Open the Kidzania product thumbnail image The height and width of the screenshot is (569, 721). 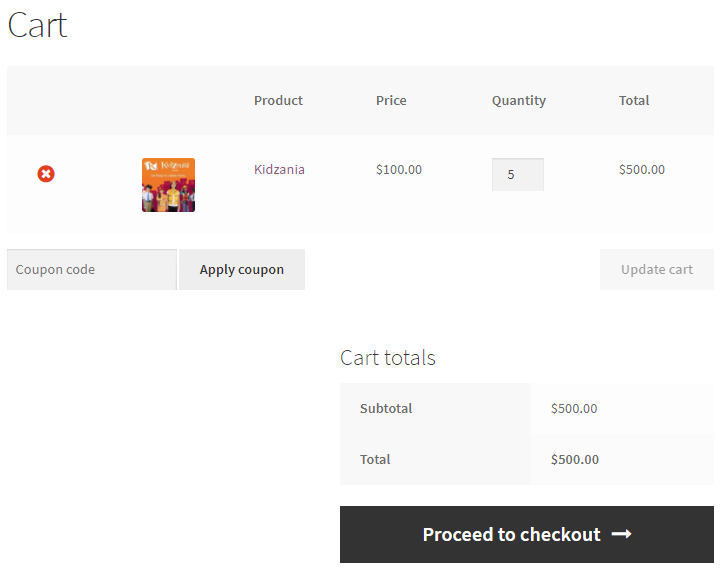[x=168, y=185]
